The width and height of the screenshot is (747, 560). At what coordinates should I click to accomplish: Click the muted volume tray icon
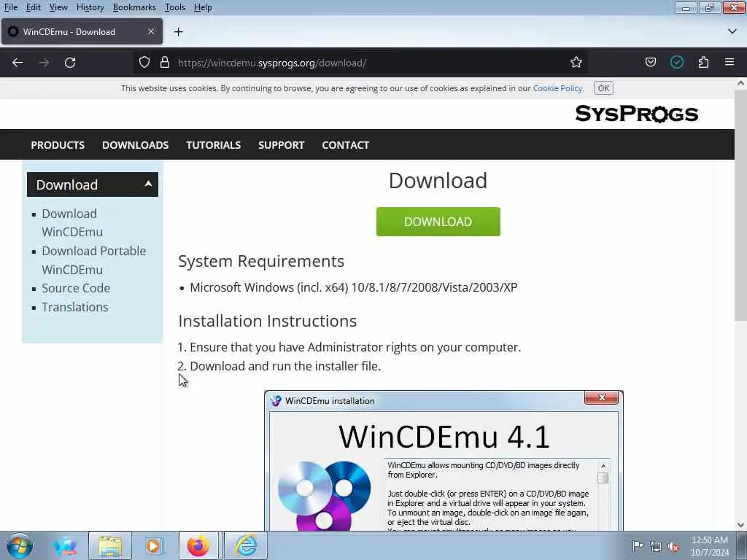[673, 546]
